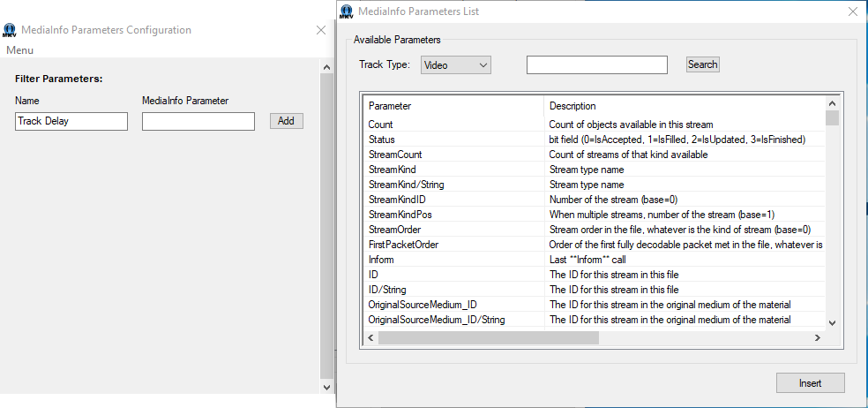868x408 pixels.
Task: Click the parameter list scroll down arrow
Action: coord(832,322)
